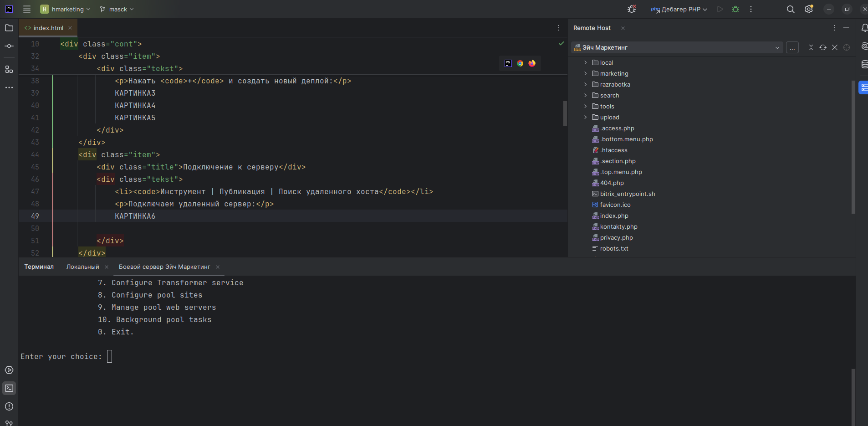Toggle the Remote Host sidebar button
868x426 pixels.
[864, 87]
